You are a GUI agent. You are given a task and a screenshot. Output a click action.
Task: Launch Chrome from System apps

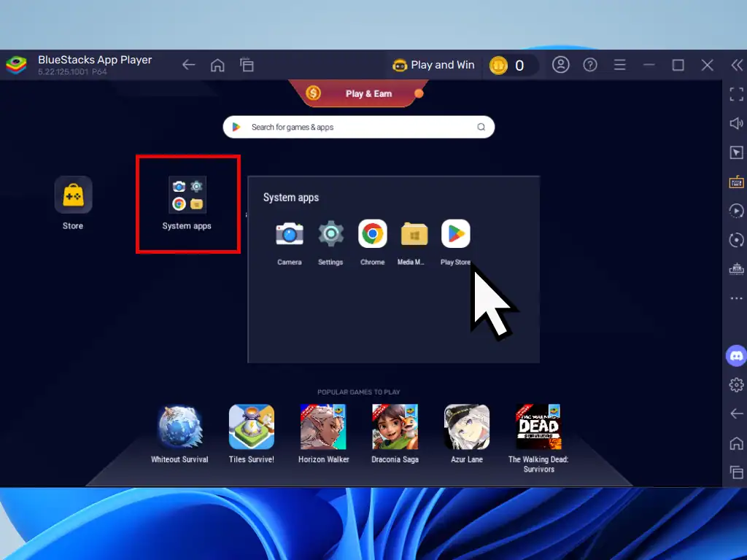pos(372,234)
